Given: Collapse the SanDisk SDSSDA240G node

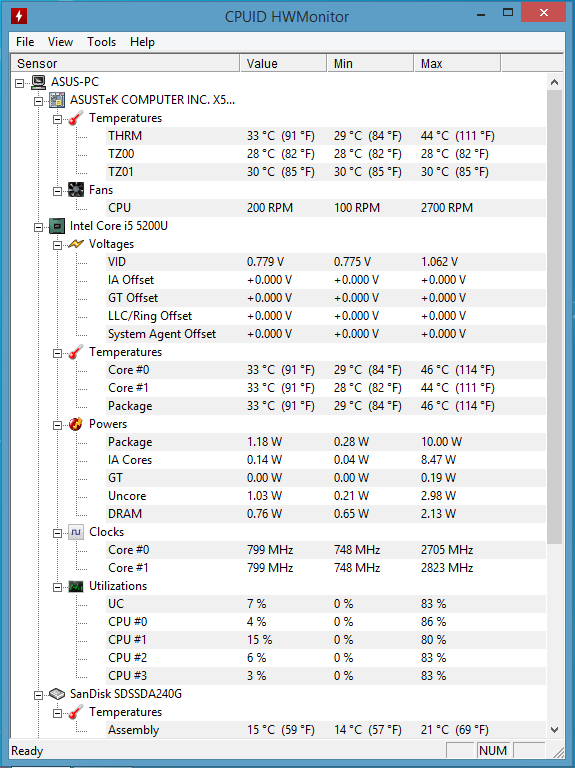Looking at the screenshot, I should (x=38, y=696).
